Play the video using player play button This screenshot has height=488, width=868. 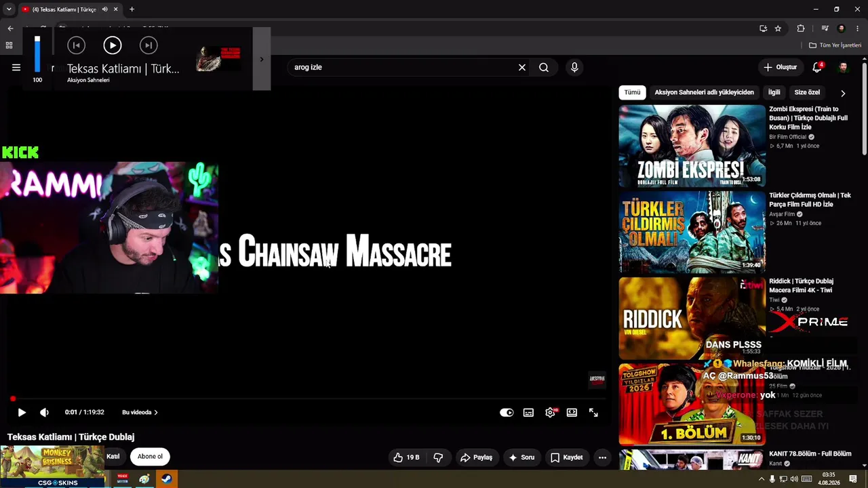[22, 412]
